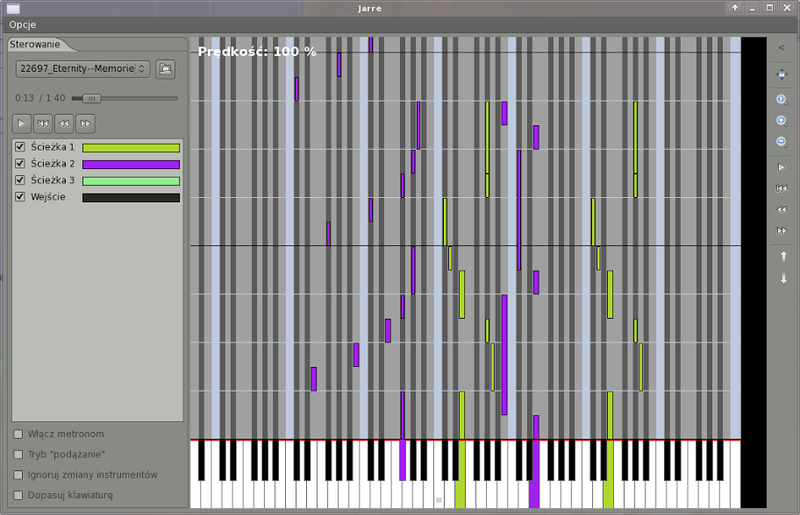Viewport: 800px width, 515px height.
Task: Start playback from the right sidebar play icon
Action: (782, 167)
